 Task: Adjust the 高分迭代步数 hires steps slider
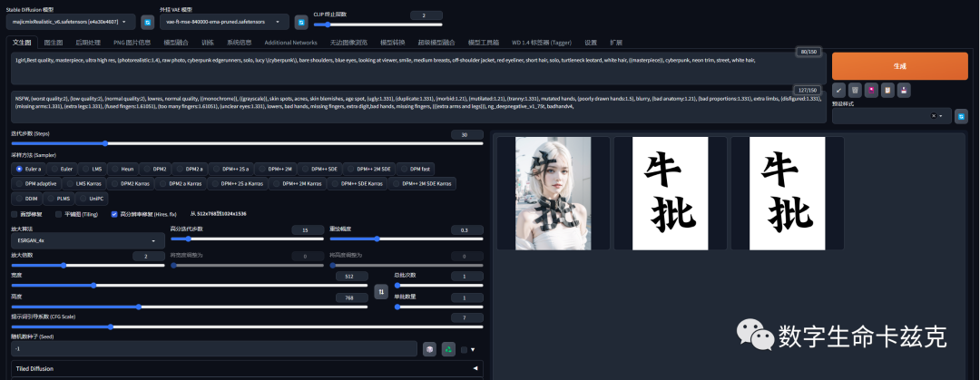pyautogui.click(x=247, y=239)
